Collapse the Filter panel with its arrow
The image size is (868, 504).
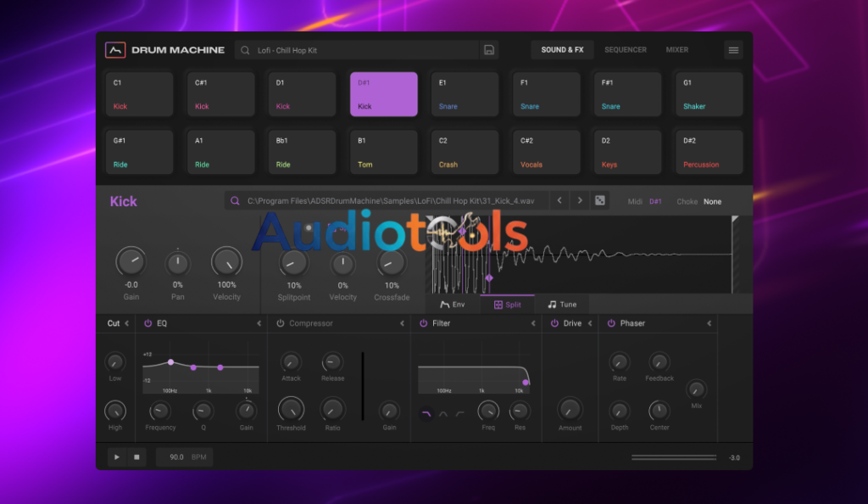[x=533, y=323]
